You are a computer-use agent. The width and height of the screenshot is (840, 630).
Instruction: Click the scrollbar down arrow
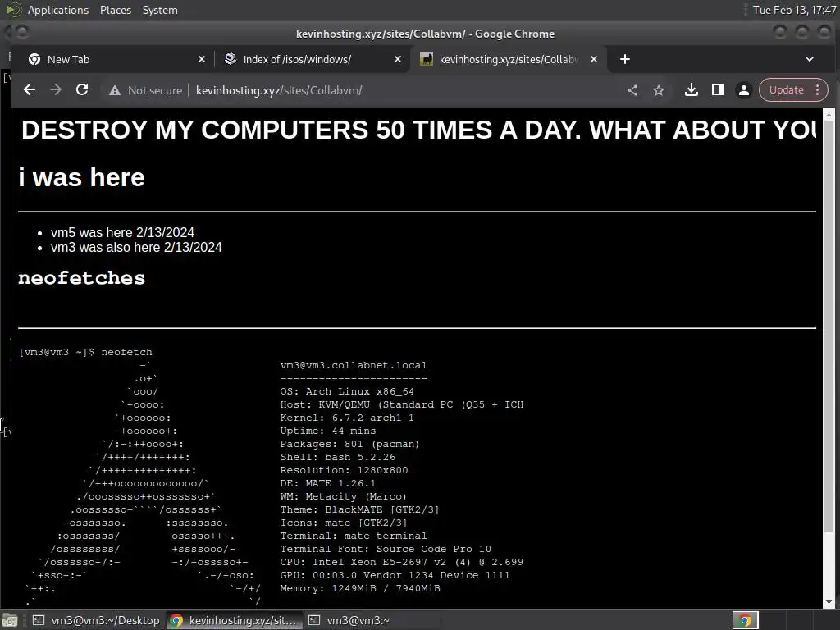(x=829, y=602)
